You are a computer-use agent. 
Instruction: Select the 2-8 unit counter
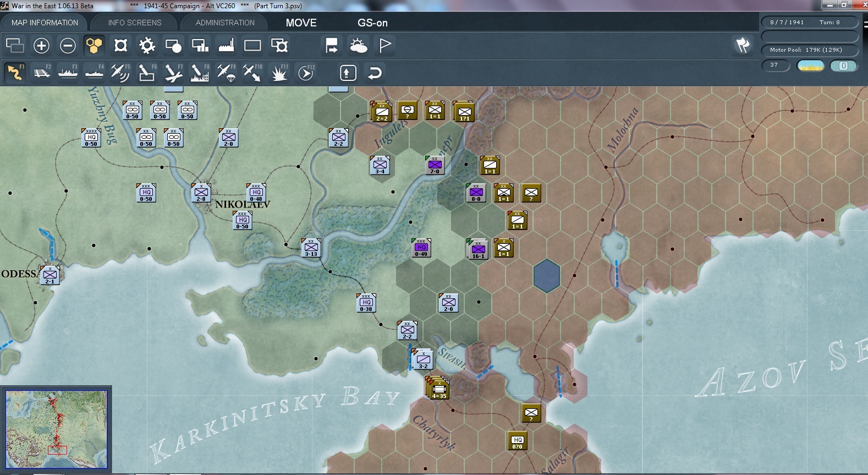(201, 193)
